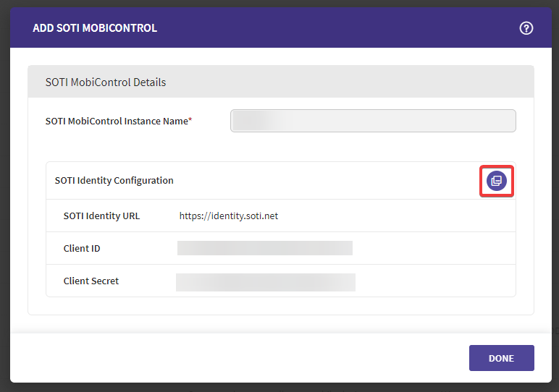Copy the SOTI Identity Configuration details
Image resolution: width=559 pixels, height=392 pixels.
tap(496, 181)
